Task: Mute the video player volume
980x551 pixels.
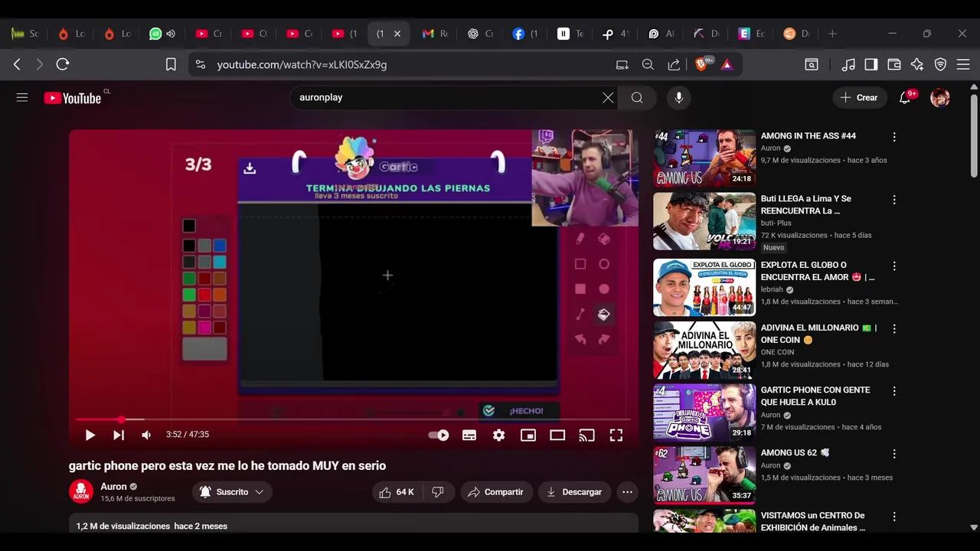Action: (x=146, y=435)
